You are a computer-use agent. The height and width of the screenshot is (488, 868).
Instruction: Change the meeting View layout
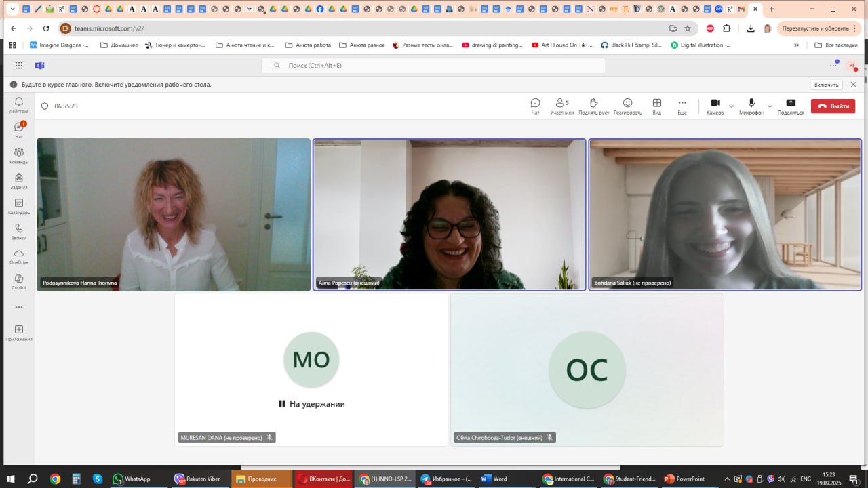(656, 106)
